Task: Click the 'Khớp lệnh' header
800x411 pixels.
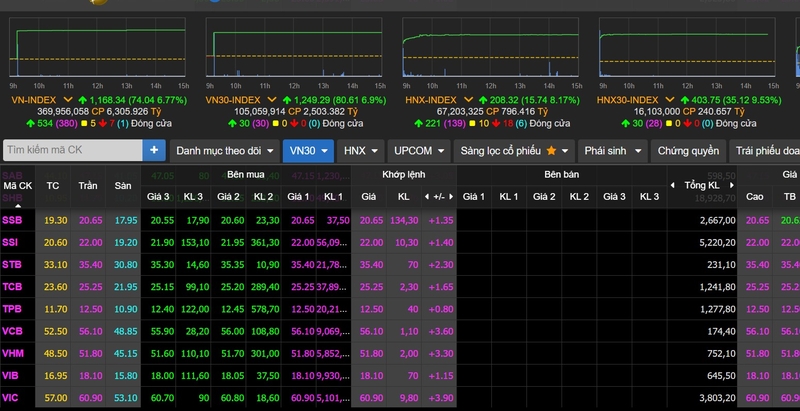Action: point(404,175)
